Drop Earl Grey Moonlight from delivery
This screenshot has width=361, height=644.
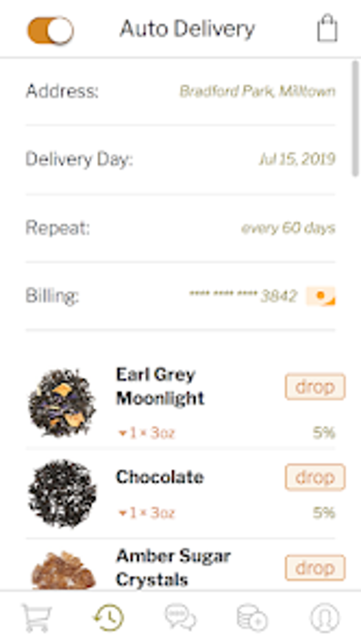[315, 387]
